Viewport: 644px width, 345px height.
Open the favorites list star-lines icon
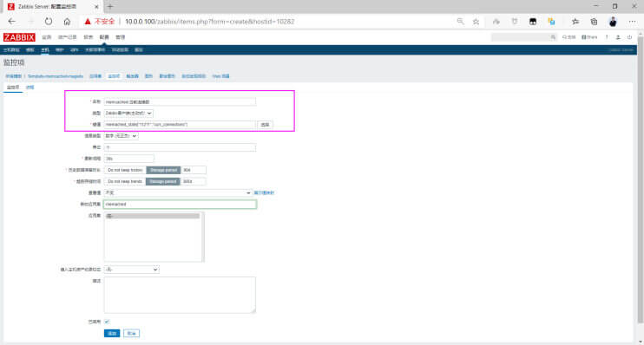point(575,22)
